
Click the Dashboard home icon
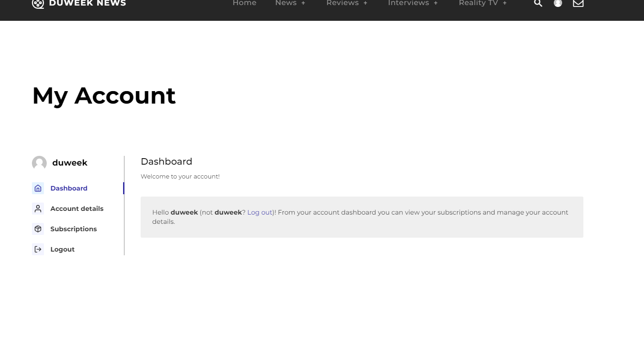click(x=38, y=188)
